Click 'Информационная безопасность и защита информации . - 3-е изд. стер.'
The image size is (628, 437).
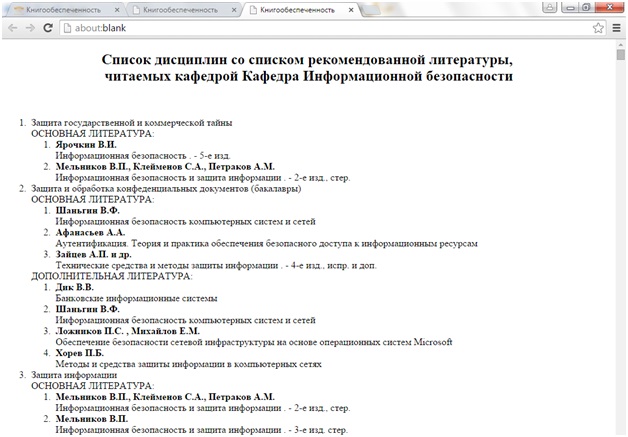[x=201, y=430]
